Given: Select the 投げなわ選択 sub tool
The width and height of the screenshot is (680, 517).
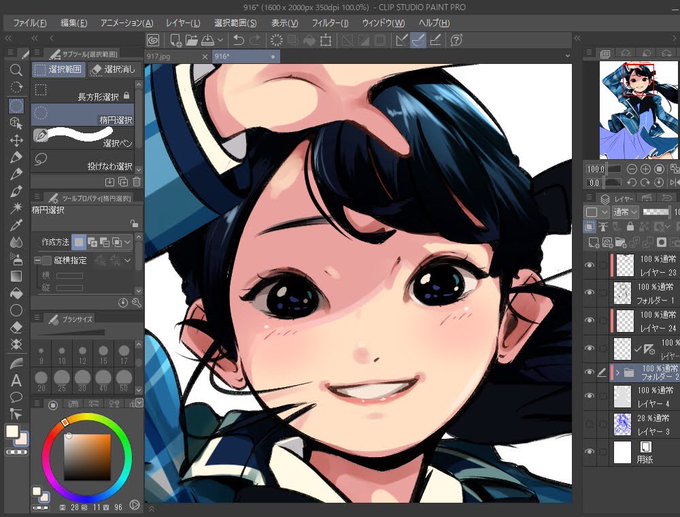Looking at the screenshot, I should (82, 160).
